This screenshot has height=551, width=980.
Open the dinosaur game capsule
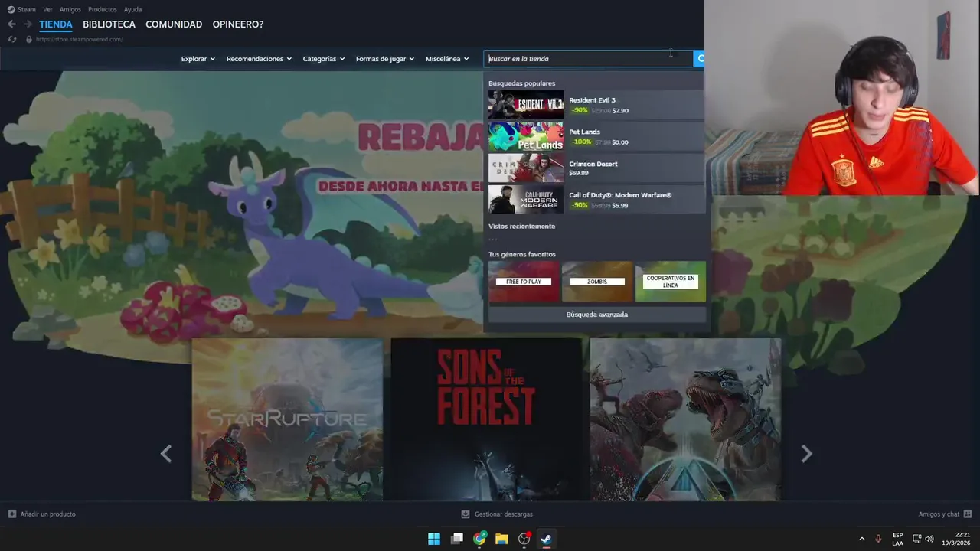pyautogui.click(x=685, y=419)
